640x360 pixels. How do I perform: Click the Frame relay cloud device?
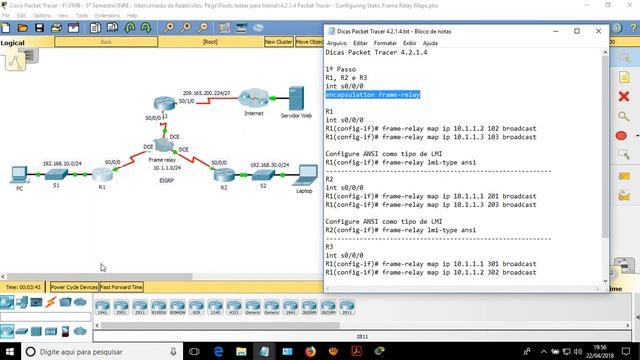[x=163, y=145]
